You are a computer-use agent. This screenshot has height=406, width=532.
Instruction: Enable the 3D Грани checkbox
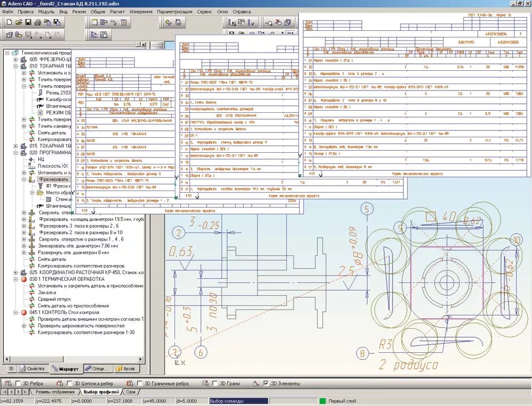[215, 383]
